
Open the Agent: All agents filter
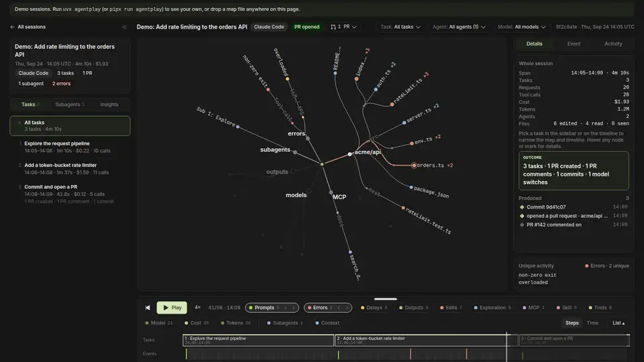pyautogui.click(x=459, y=27)
